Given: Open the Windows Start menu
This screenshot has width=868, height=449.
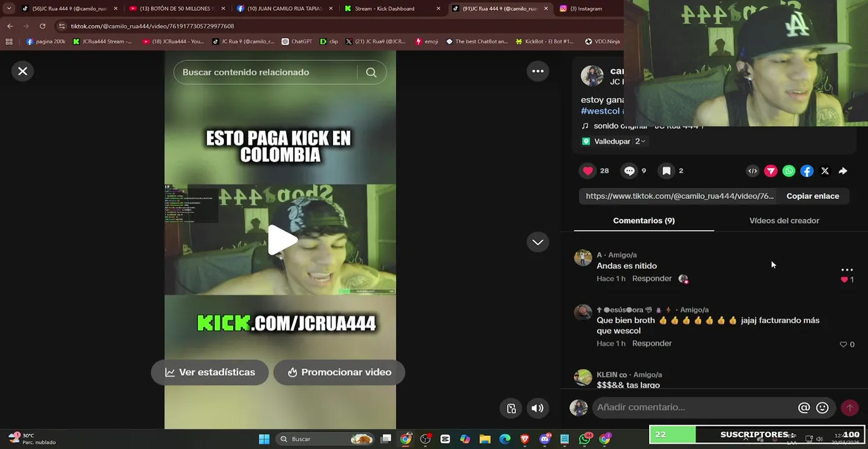Looking at the screenshot, I should [264, 439].
